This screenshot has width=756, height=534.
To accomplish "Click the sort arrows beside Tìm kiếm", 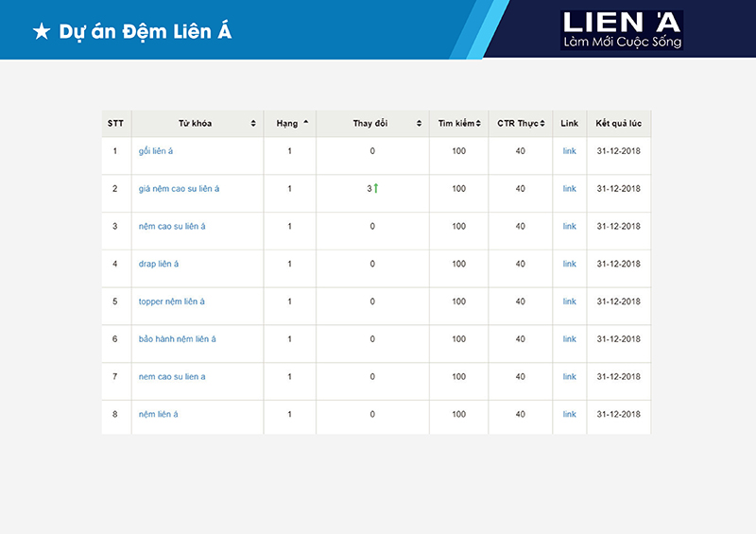I will pos(478,124).
